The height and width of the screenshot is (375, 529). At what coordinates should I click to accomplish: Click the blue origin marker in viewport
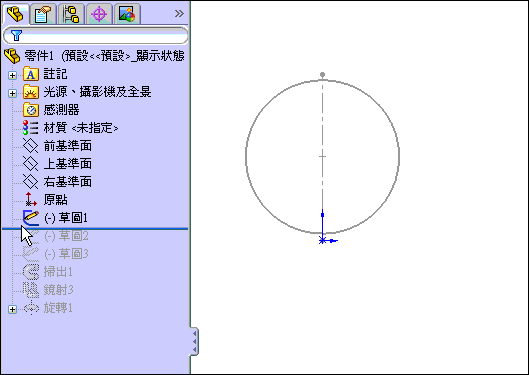[323, 240]
